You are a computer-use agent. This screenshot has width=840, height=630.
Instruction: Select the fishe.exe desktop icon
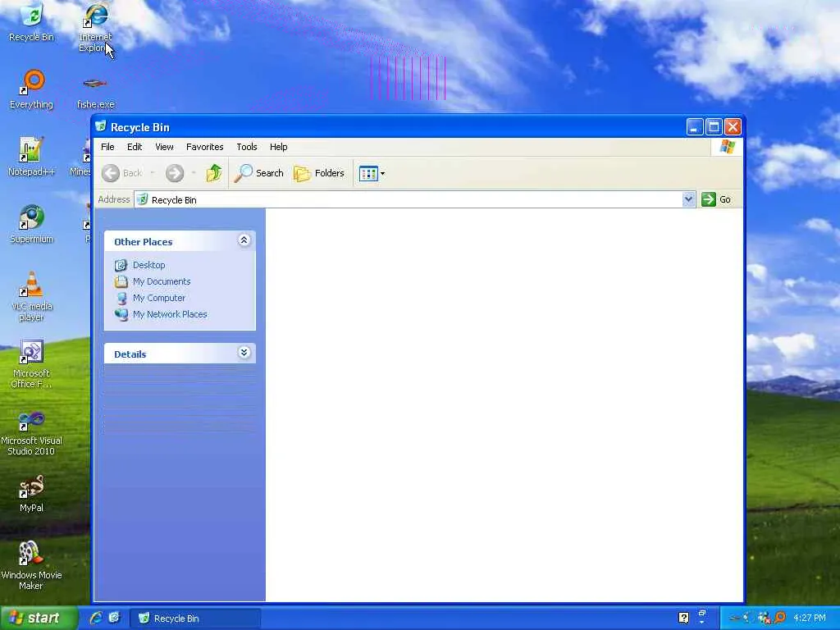coord(95,92)
